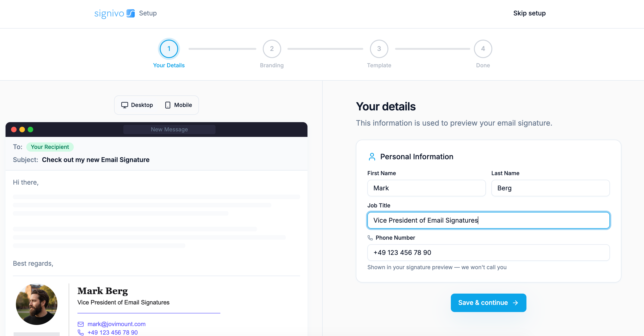Image resolution: width=644 pixels, height=336 pixels.
Task: Click the envelope icon in signature preview
Action: 80,324
